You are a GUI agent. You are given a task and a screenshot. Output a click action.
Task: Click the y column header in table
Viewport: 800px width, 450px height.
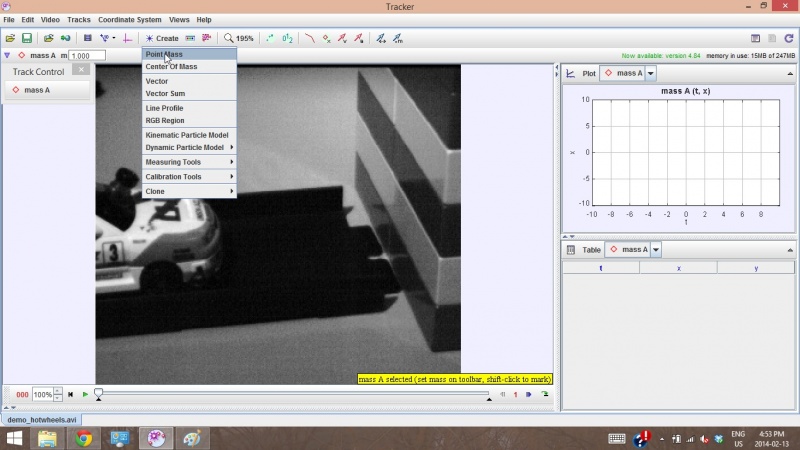point(756,268)
